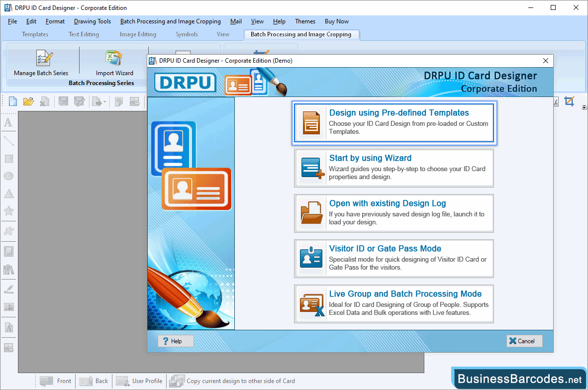The width and height of the screenshot is (588, 390).
Task: Click the Cancel button in dialog
Action: pos(524,341)
